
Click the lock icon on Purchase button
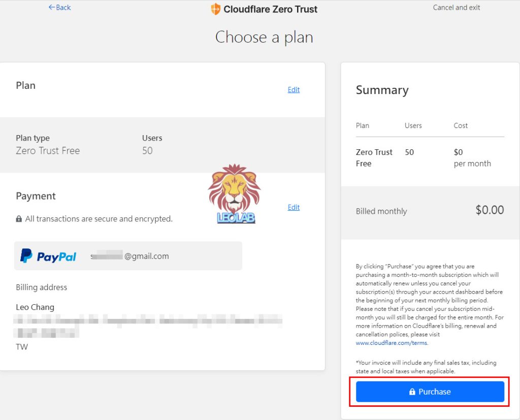click(412, 392)
